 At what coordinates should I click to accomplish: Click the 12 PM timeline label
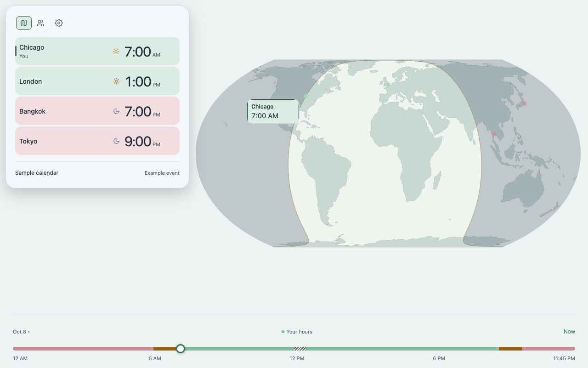click(x=297, y=358)
